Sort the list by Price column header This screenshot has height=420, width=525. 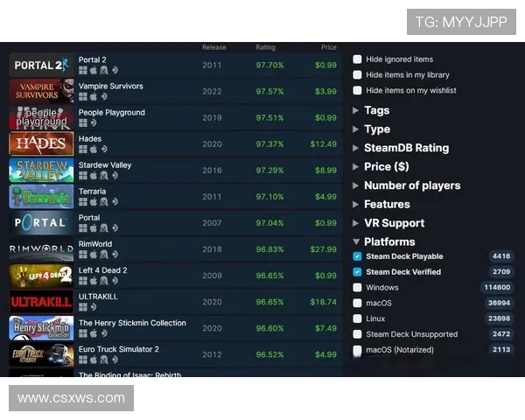tap(328, 47)
